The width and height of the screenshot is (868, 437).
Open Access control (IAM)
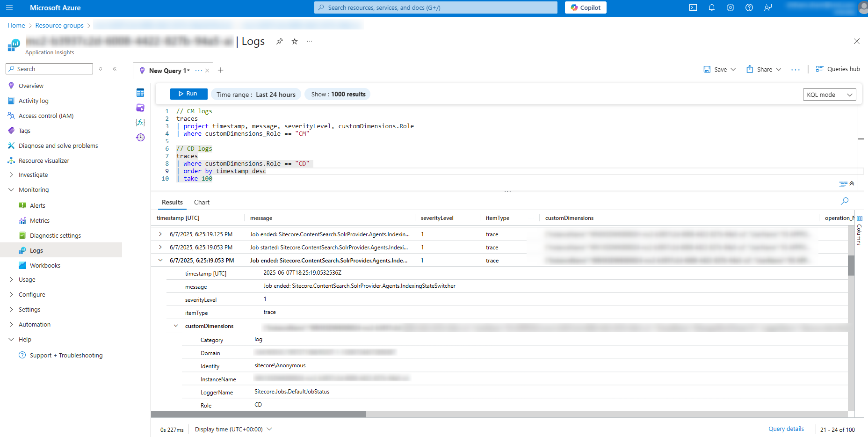[x=46, y=116]
